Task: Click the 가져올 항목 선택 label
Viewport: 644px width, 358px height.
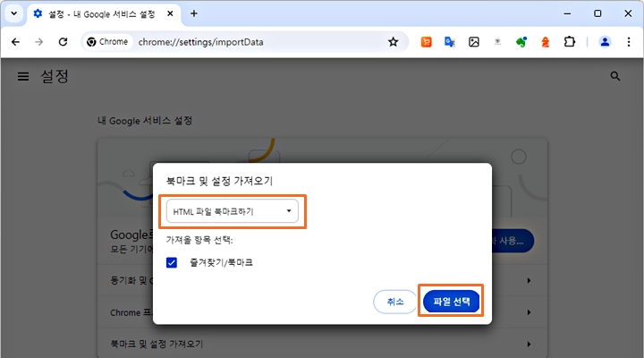Action: click(x=199, y=240)
